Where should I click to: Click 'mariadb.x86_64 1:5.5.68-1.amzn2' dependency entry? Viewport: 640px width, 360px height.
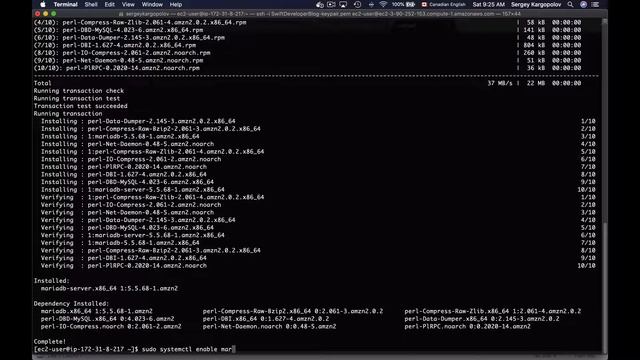pyautogui.click(x=96, y=311)
